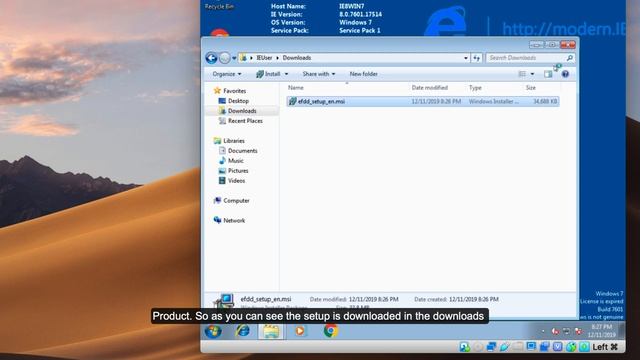The image size is (640, 360).
Task: Open Windows Media Player from the taskbar
Action: (300, 331)
